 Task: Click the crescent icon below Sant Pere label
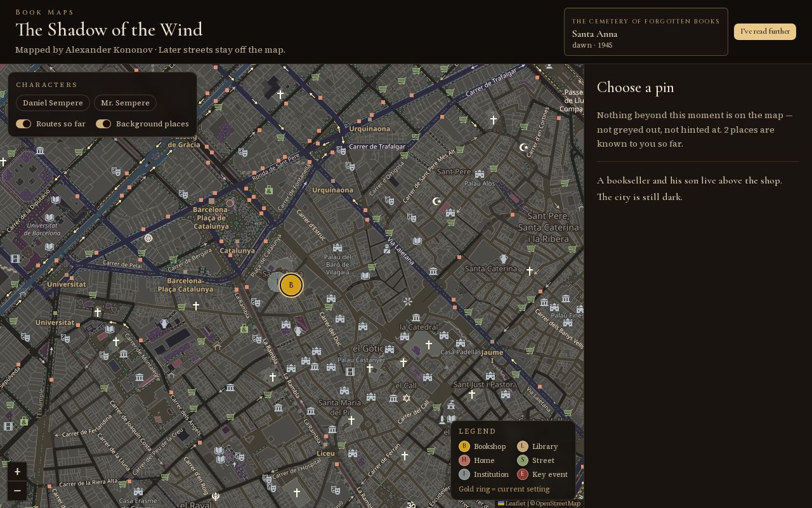[x=436, y=201]
